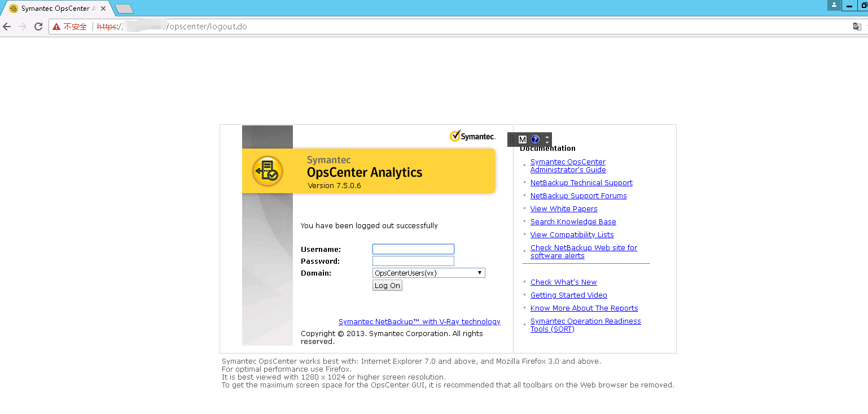Image resolution: width=868 pixels, height=414 pixels.
Task: Click the address bar URL
Action: pyautogui.click(x=172, y=27)
